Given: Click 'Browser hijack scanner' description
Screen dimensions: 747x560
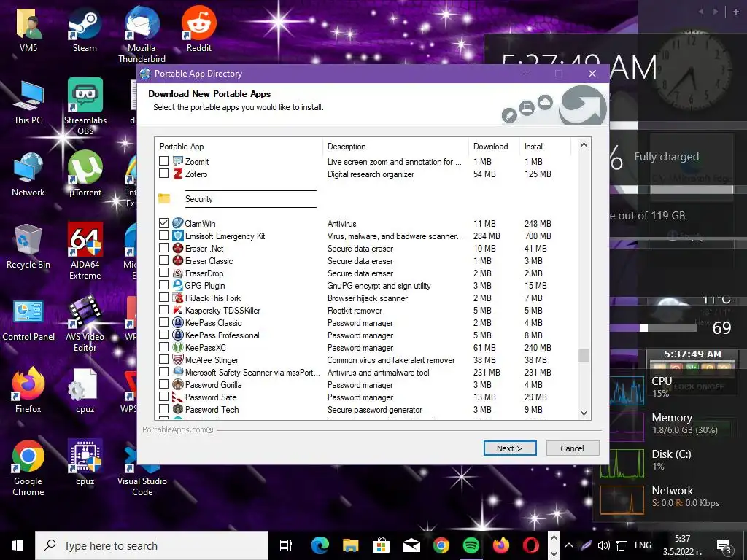Looking at the screenshot, I should pos(368,298).
